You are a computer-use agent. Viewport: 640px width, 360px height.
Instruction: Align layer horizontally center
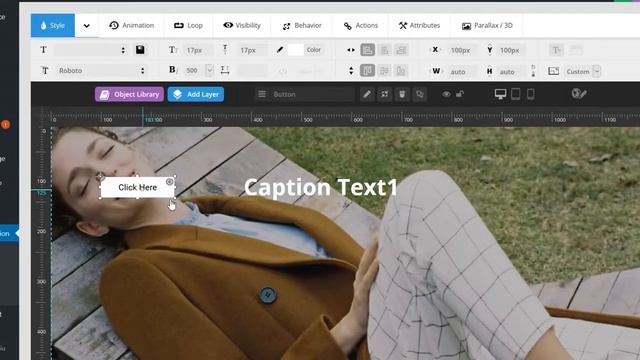tap(384, 50)
